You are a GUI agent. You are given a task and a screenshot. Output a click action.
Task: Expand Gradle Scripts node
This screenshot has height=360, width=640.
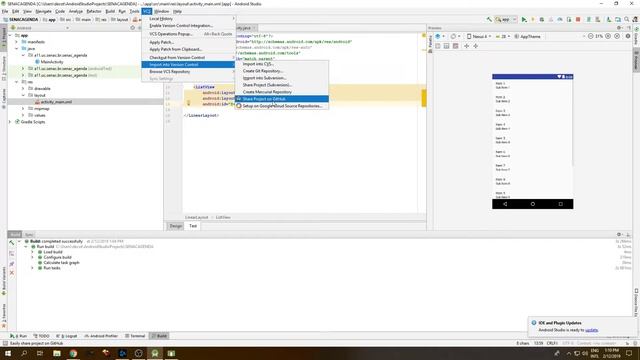[x=10, y=122]
